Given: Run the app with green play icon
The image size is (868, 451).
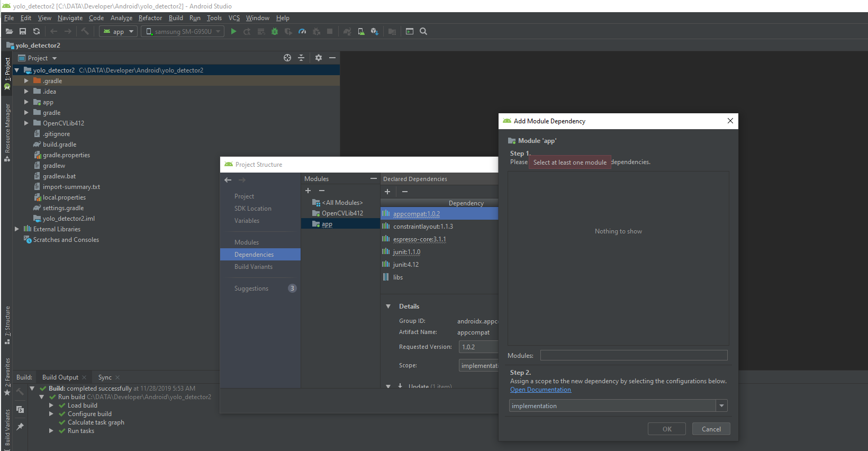Looking at the screenshot, I should 233,31.
